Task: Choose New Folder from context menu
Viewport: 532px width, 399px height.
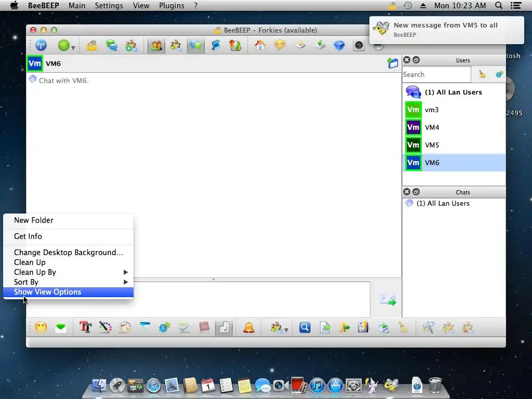Action: click(68, 220)
